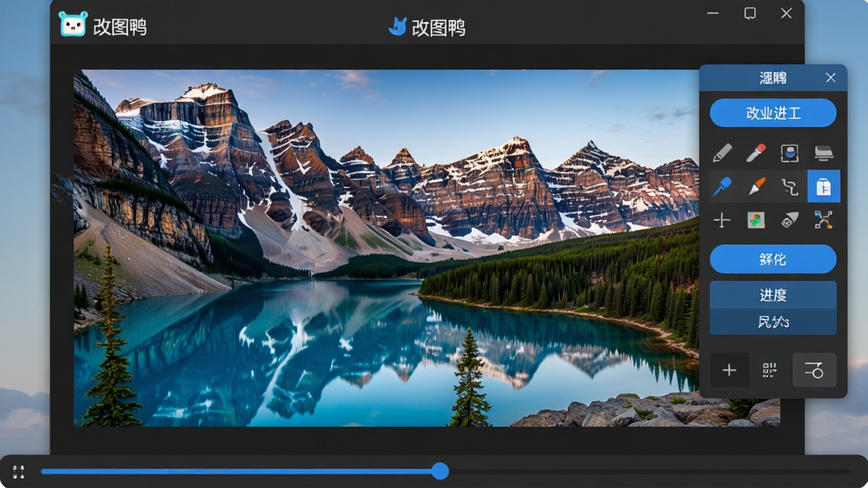Screen dimensions: 868x488
Task: Select the highlighted blue document tool
Action: pyautogui.click(x=824, y=186)
